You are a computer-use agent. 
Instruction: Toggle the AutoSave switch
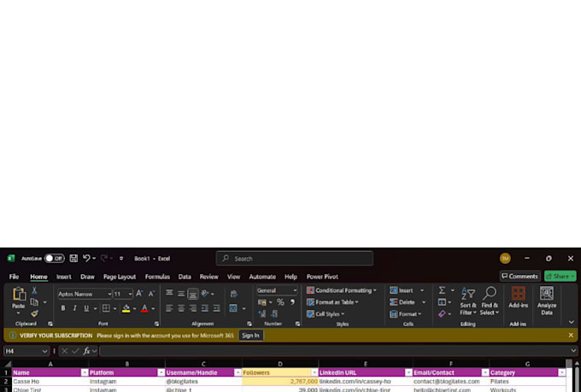click(x=55, y=258)
